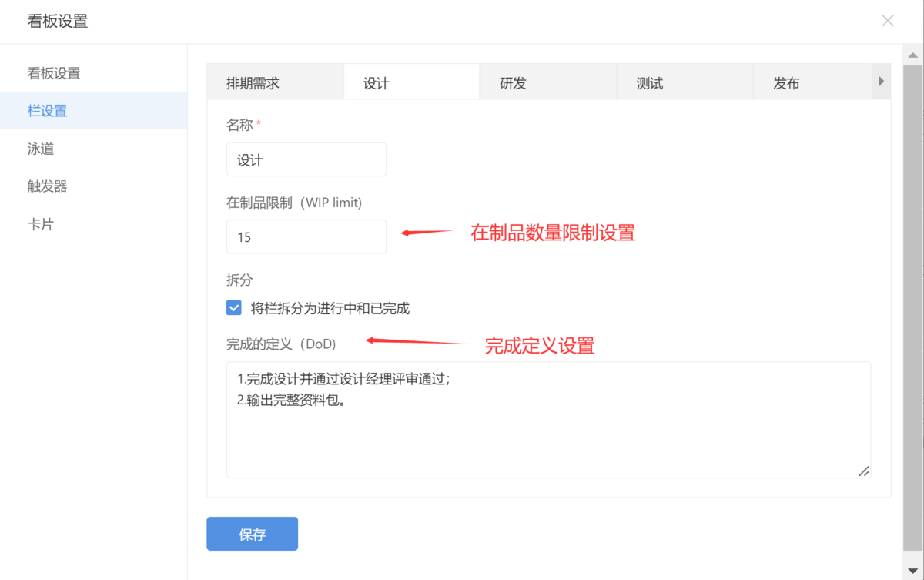Focus the WIP limit field showing 15
The image size is (924, 580).
pos(306,237)
